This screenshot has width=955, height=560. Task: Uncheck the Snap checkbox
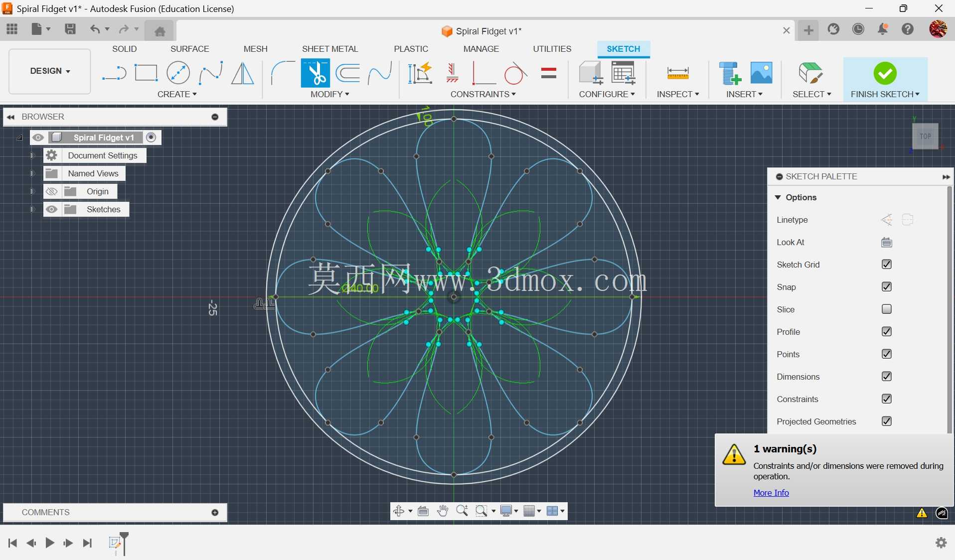(887, 287)
